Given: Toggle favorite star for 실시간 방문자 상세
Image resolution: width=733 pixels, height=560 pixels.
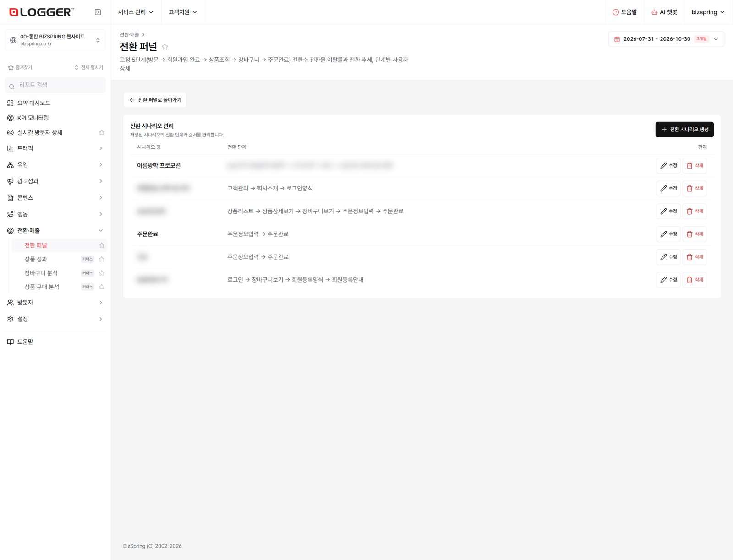Looking at the screenshot, I should [x=102, y=133].
